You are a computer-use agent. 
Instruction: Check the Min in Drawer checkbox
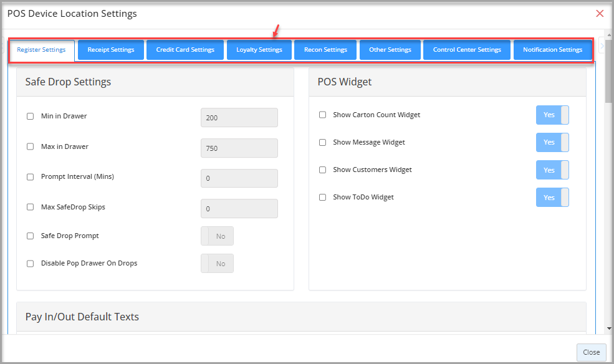coord(30,117)
